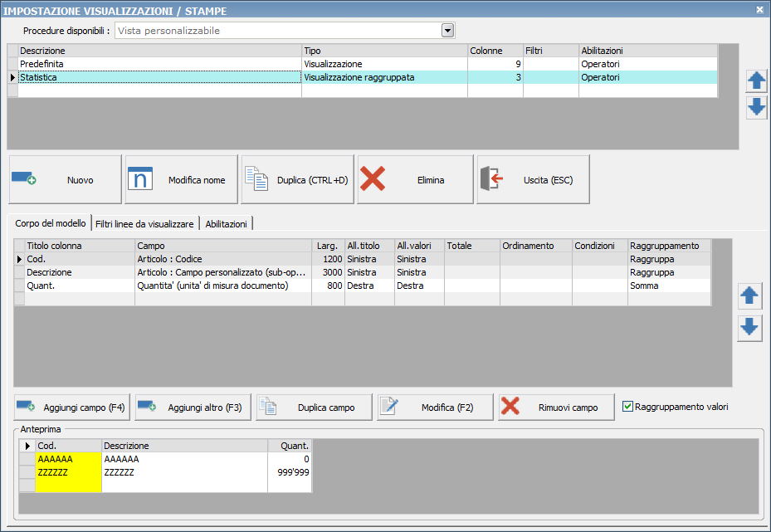Screen dimensions: 771x532
Task: Click the yellow AAAAAA code cell in Anteprima
Action: pos(68,459)
